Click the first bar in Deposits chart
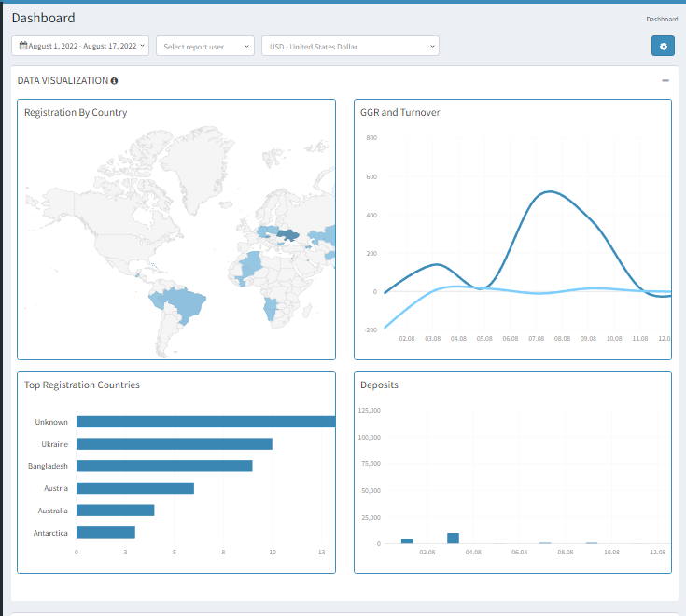The height and width of the screenshot is (616, 686). coord(407,540)
